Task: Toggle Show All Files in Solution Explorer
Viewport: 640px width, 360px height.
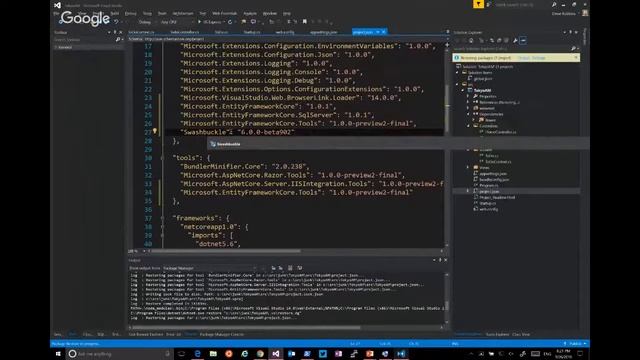Action: (x=506, y=40)
